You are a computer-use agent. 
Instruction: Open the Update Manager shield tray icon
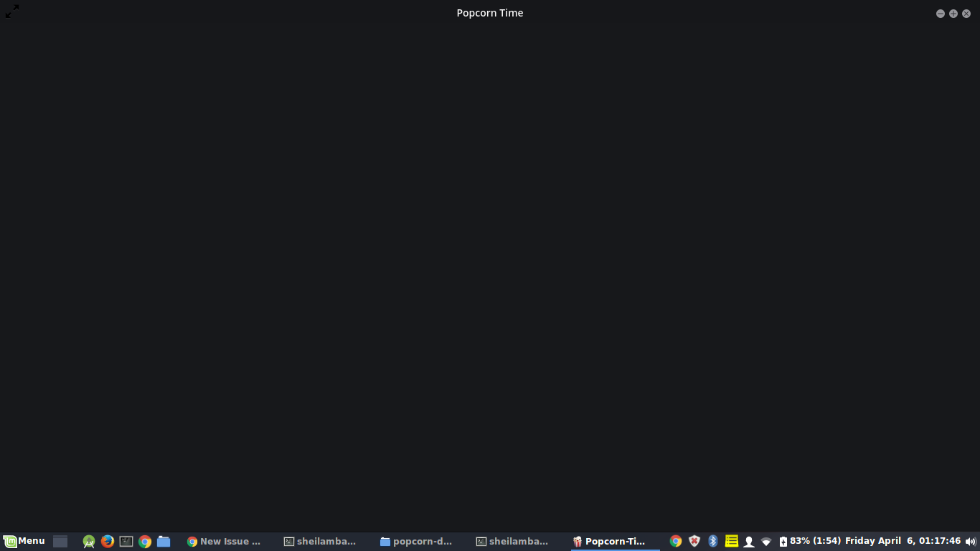click(x=694, y=541)
